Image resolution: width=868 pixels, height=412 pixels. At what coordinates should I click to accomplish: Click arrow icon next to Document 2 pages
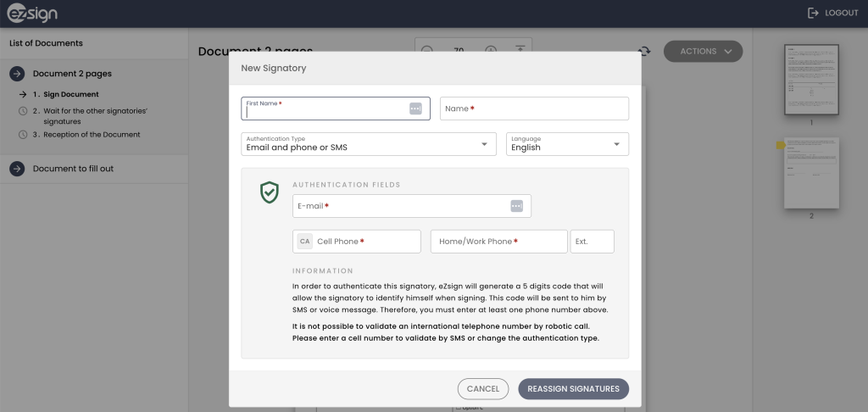pos(17,74)
